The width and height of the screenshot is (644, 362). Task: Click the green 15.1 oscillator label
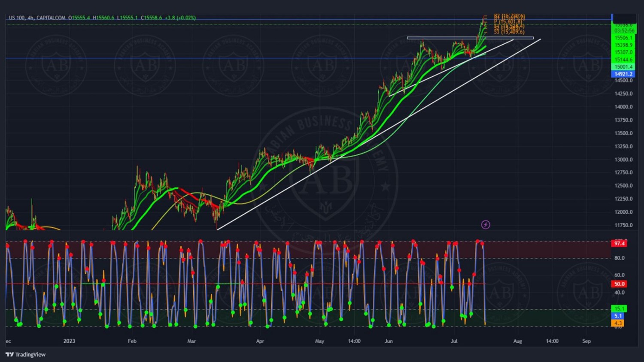[x=619, y=309]
